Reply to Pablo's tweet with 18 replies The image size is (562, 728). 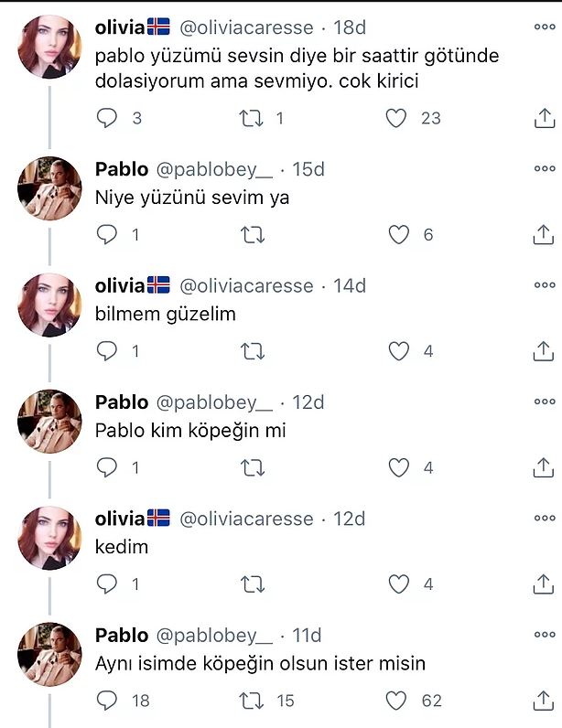coord(108,701)
